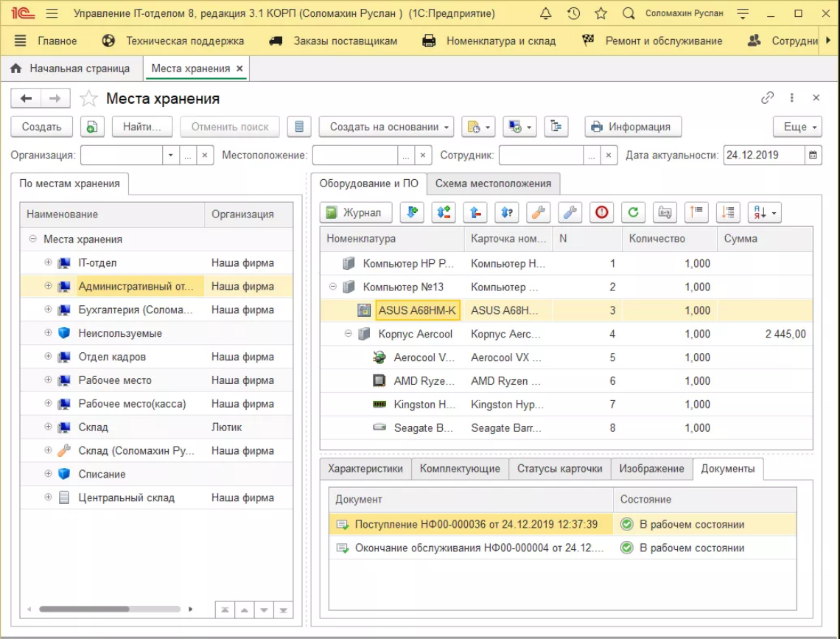Open the notifications bell in title bar
The image size is (840, 639).
tap(545, 13)
